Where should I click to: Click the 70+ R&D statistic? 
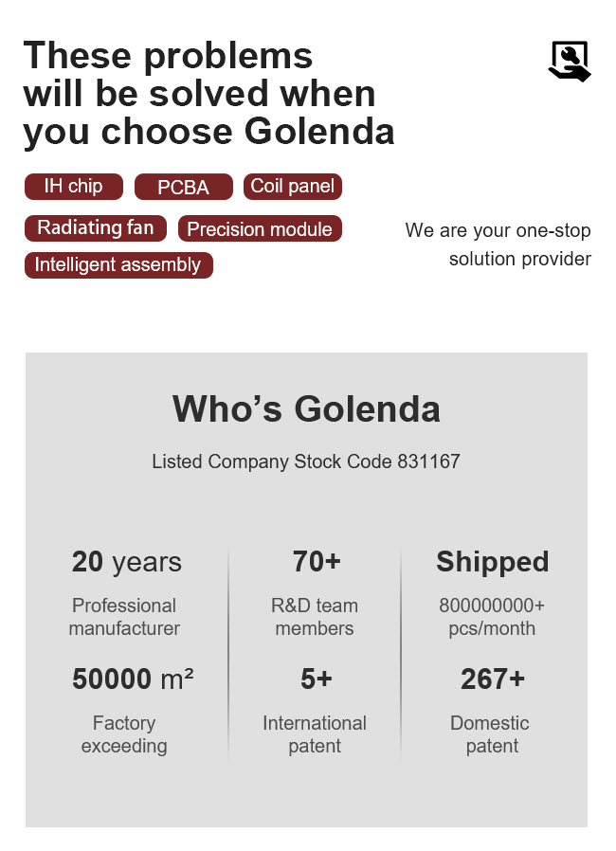point(317,562)
